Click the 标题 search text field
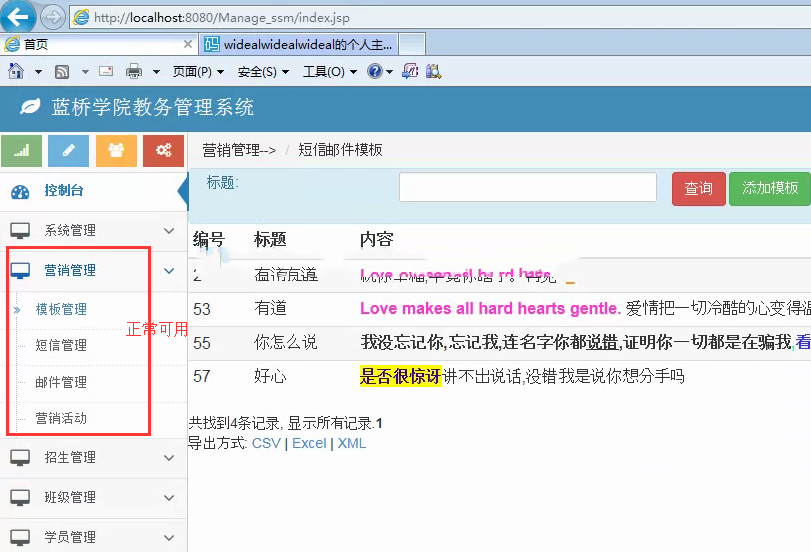 (528, 187)
